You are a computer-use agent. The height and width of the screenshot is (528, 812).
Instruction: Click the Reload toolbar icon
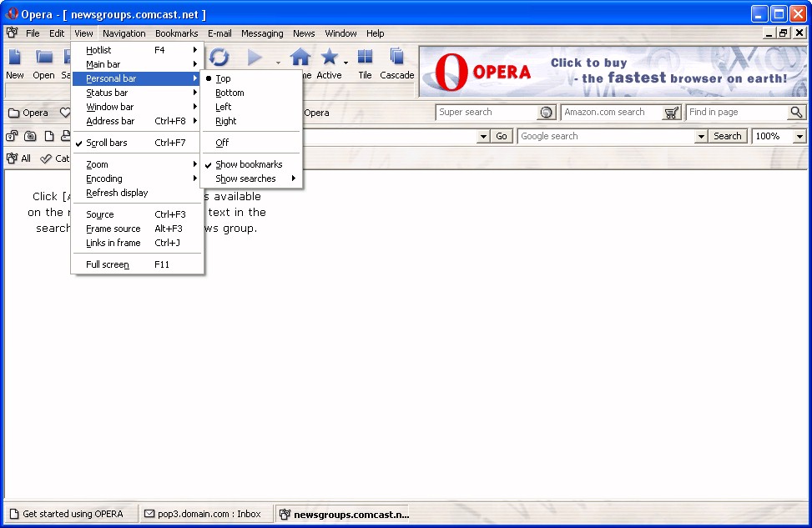[219, 57]
